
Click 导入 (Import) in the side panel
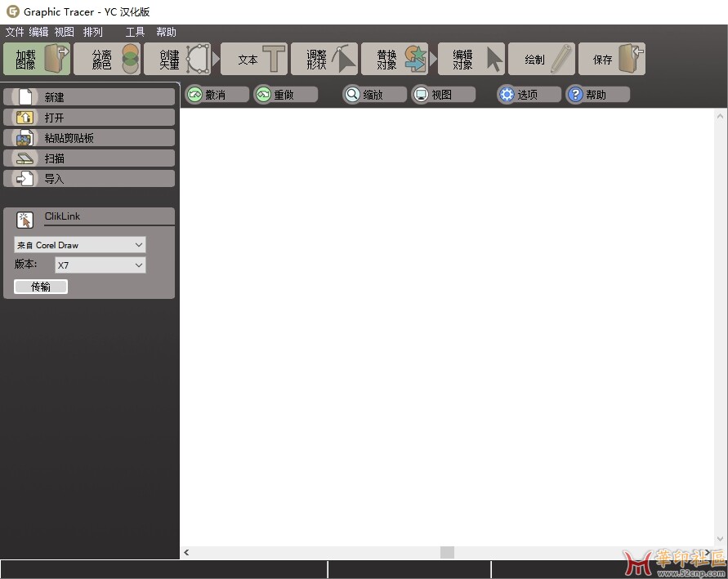89,179
